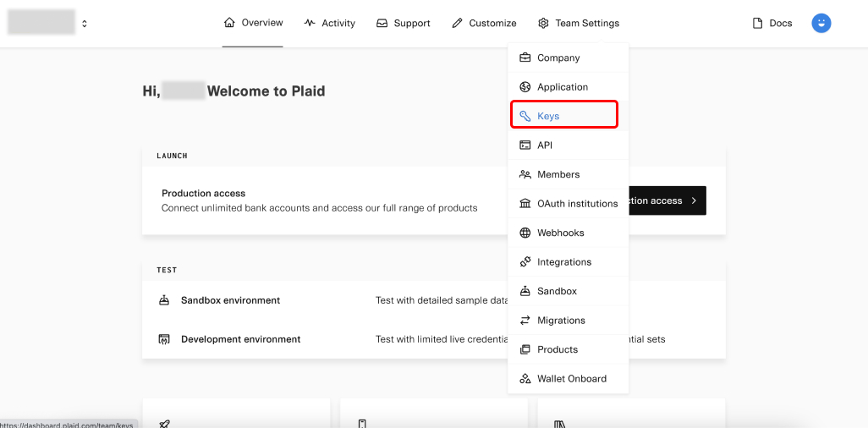This screenshot has width=868, height=428.
Task: Click the globe icon next to Webhooks
Action: pos(525,233)
